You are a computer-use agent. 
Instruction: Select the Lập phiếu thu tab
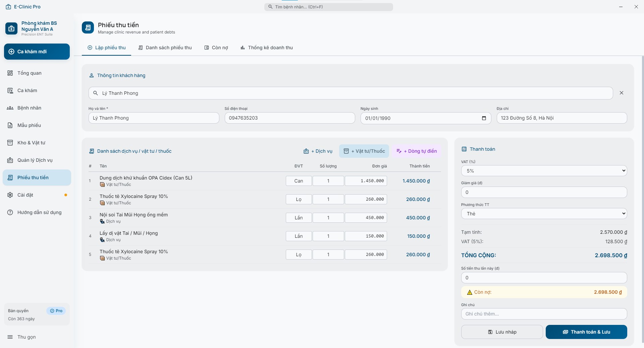pyautogui.click(x=107, y=48)
